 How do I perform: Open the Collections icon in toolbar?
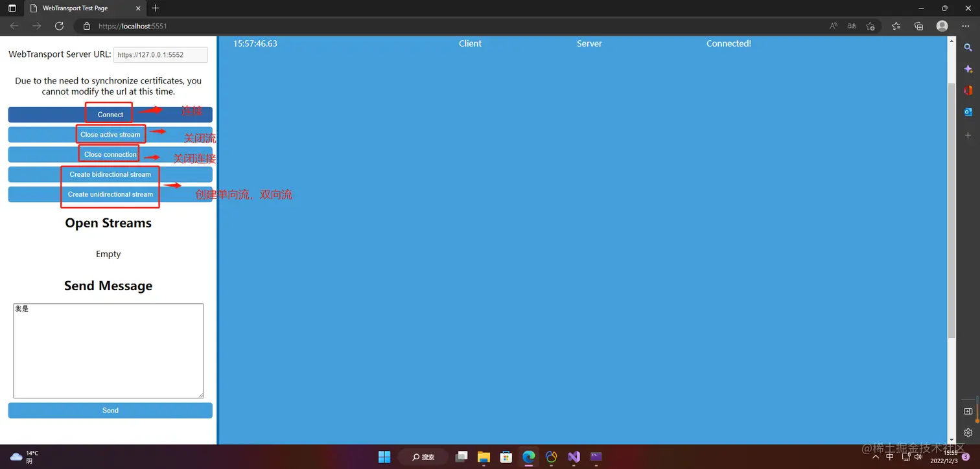tap(918, 26)
